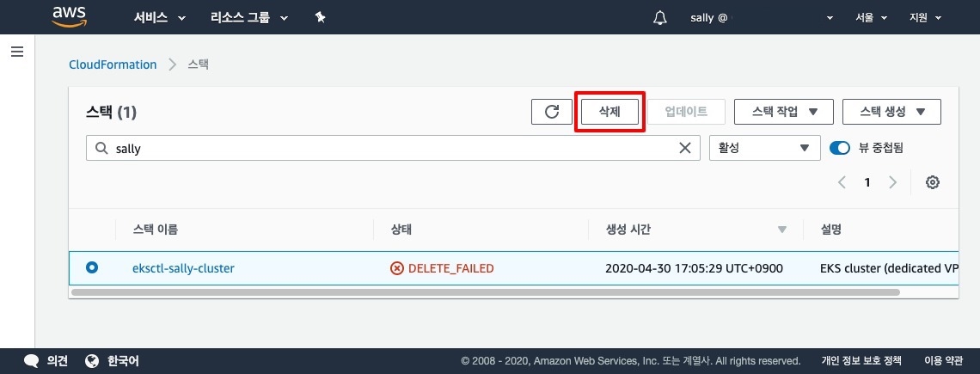This screenshot has width=980, height=374.
Task: Open the 스택 생성 dropdown
Action: [891, 112]
